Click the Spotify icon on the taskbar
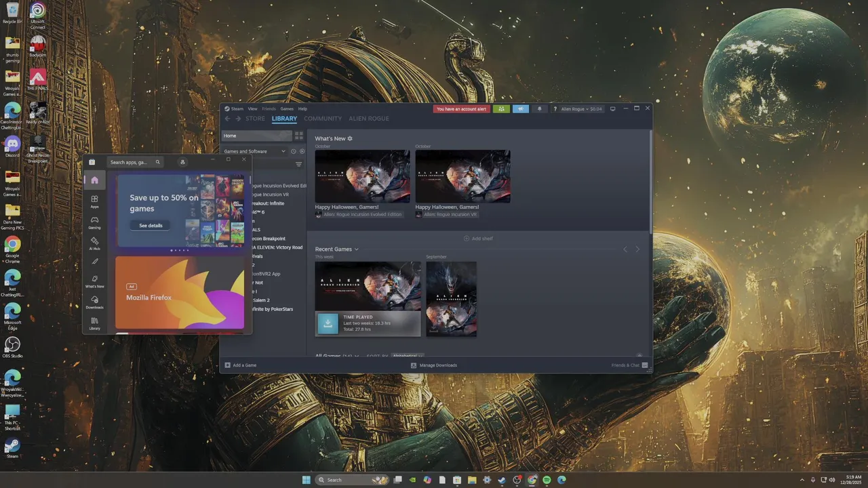The width and height of the screenshot is (868, 488). point(547,480)
